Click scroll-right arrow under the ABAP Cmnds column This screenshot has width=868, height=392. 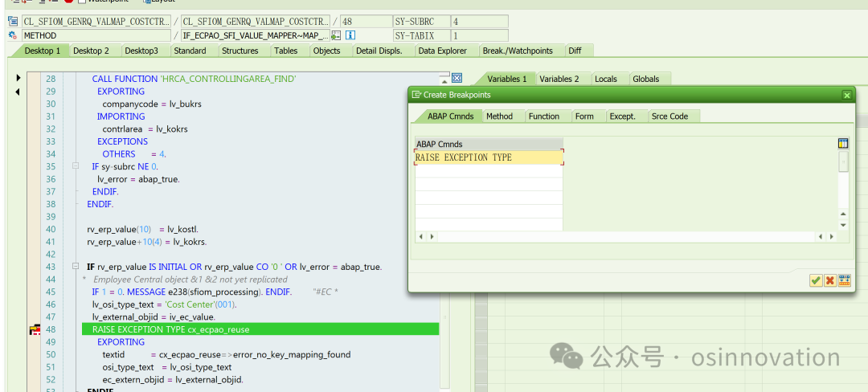(x=432, y=237)
